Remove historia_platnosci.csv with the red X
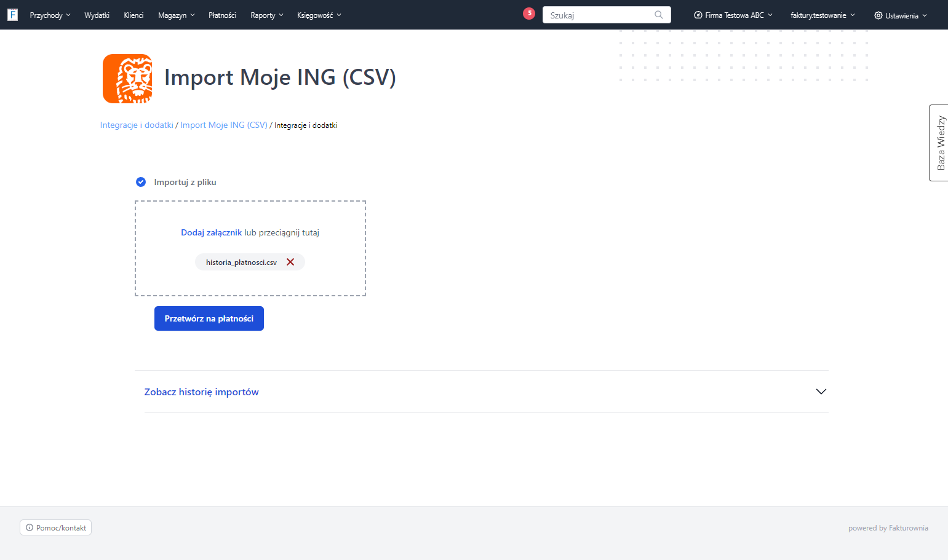Screen dimensions: 948x560 [290, 262]
